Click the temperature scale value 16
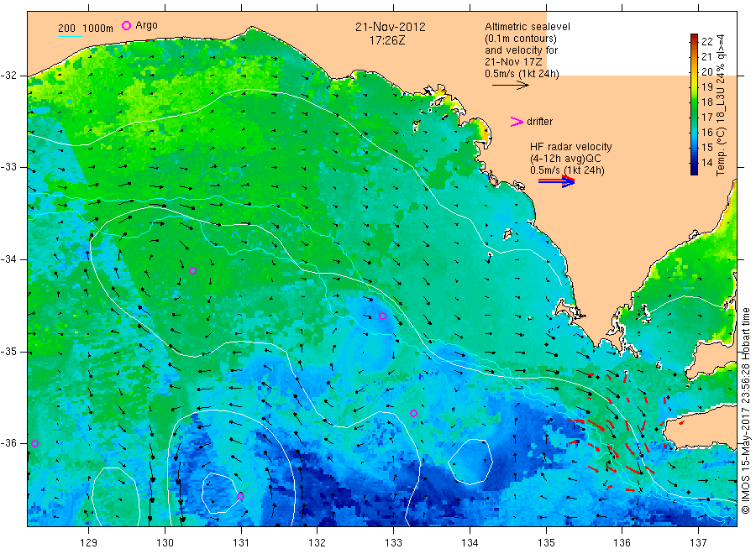 [706, 133]
